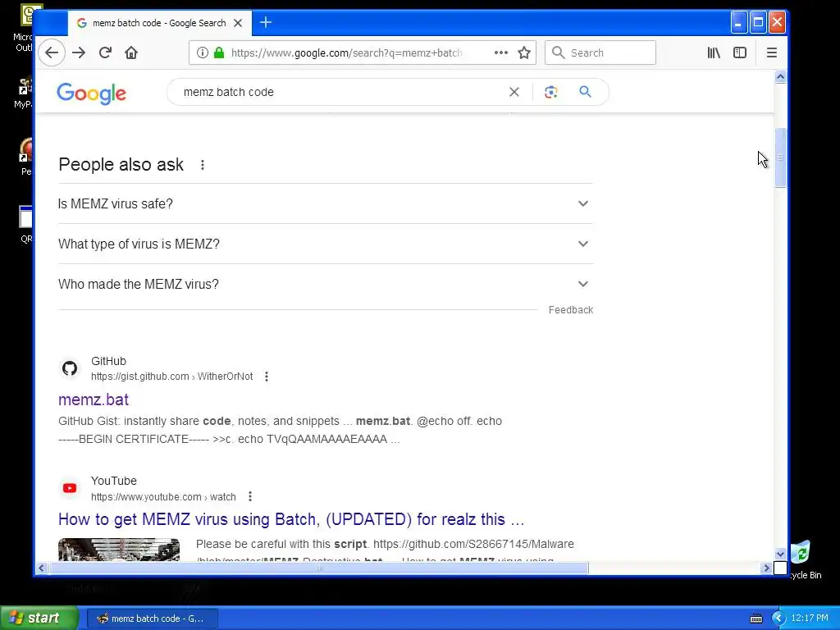The width and height of the screenshot is (840, 630).
Task: Click the YouTube video thumbnail
Action: tap(119, 549)
